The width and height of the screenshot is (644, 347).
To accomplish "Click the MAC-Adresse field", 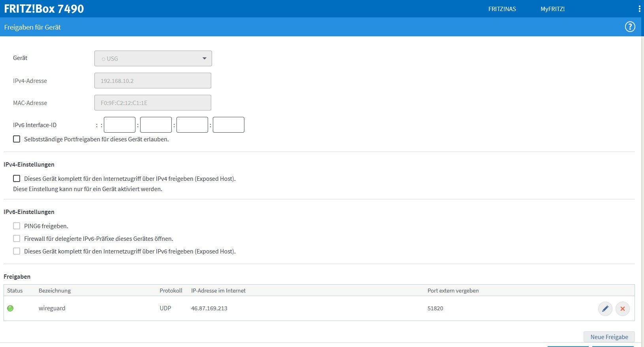I will (x=153, y=103).
